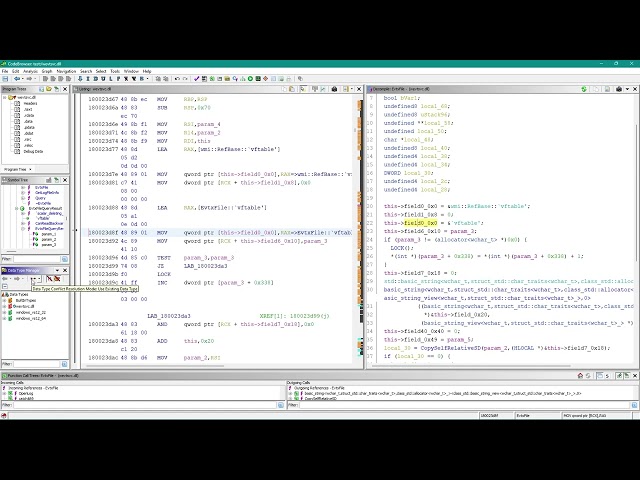Open the Graph menu
This screenshot has width=640, height=480.
coord(47,71)
